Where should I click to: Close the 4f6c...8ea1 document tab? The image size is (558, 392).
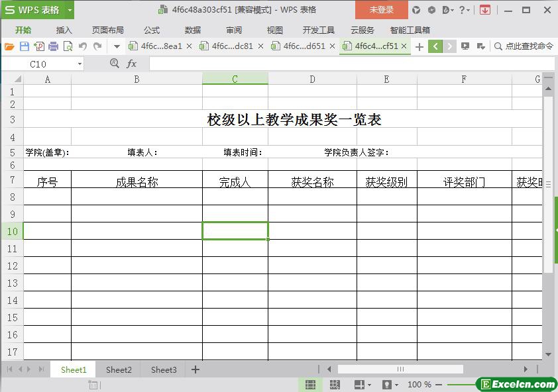190,46
